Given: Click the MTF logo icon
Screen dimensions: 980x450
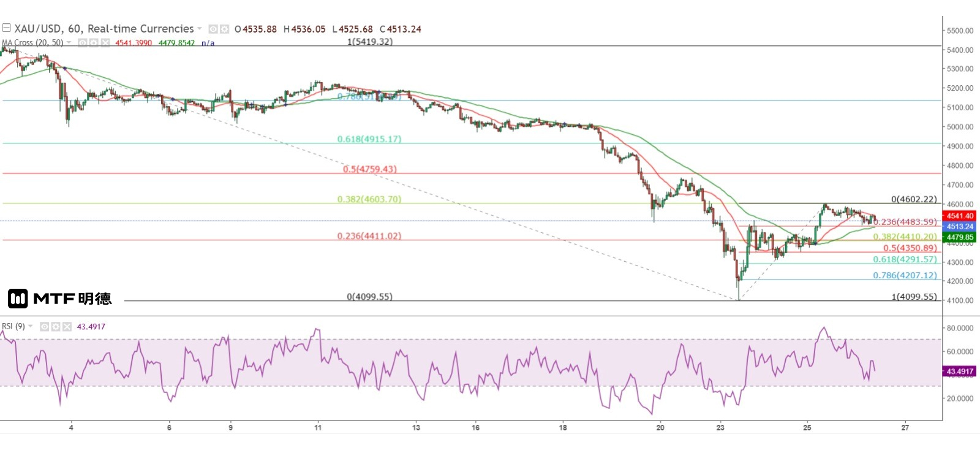Looking at the screenshot, I should click(x=18, y=299).
